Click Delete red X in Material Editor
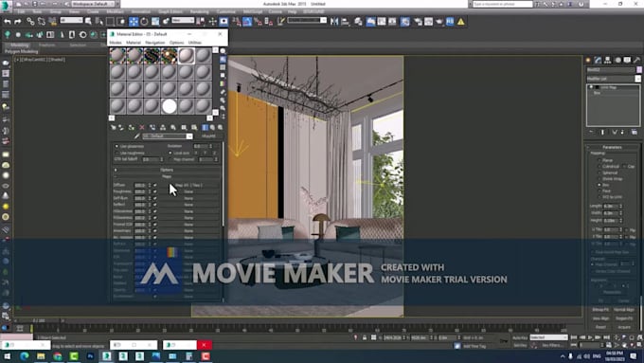Screen dimensions: 644x363 click(x=142, y=127)
